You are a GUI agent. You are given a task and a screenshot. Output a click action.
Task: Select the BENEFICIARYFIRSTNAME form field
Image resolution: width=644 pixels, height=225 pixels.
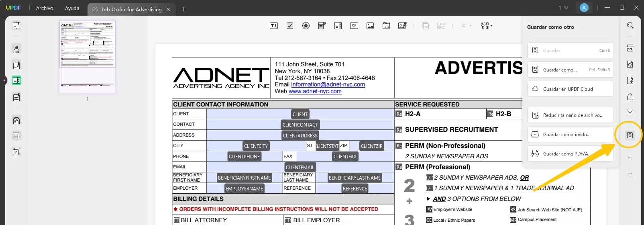click(245, 178)
